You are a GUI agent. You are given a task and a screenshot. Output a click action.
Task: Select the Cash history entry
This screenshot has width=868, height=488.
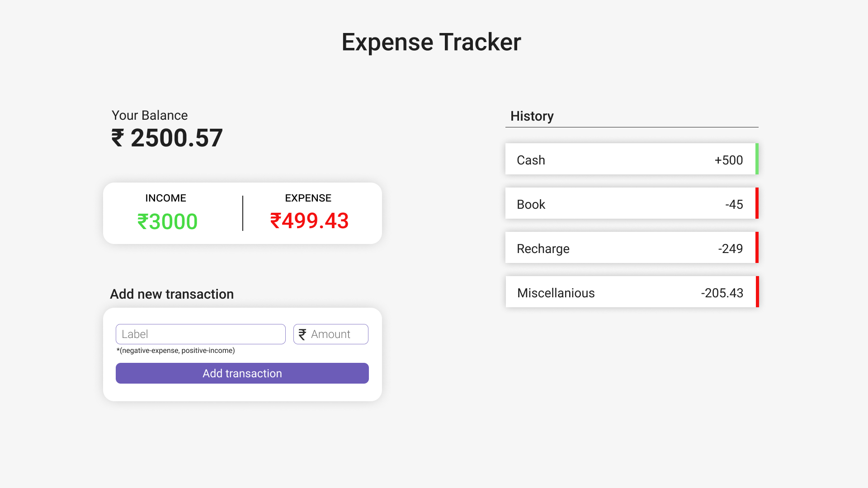[x=632, y=159]
